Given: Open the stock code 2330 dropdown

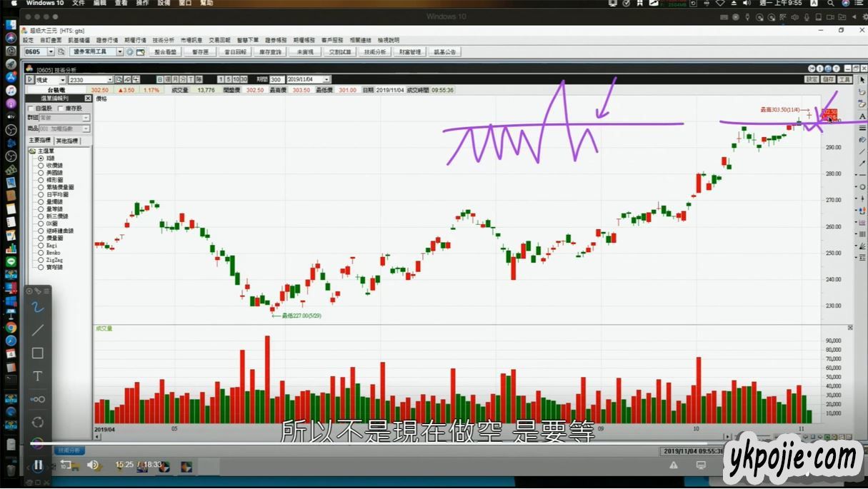Looking at the screenshot, I should pos(110,79).
